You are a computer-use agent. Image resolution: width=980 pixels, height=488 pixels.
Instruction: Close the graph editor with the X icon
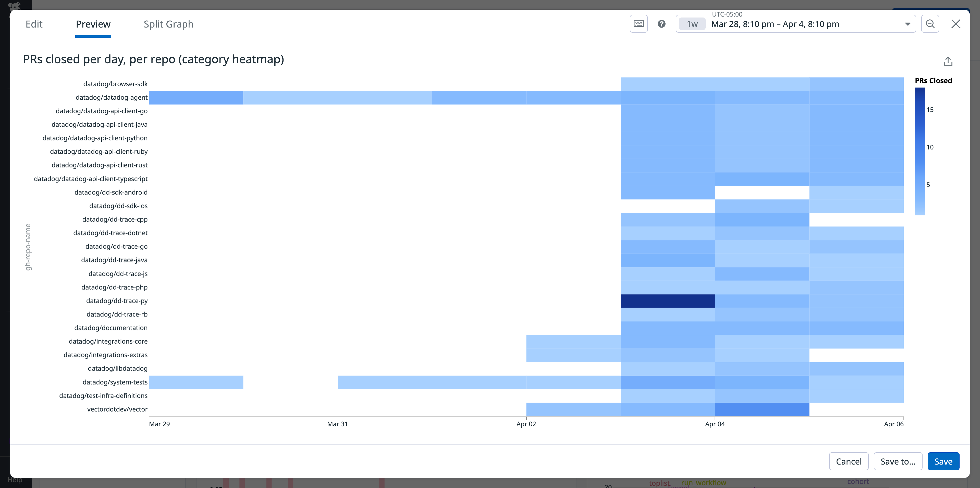pos(956,23)
